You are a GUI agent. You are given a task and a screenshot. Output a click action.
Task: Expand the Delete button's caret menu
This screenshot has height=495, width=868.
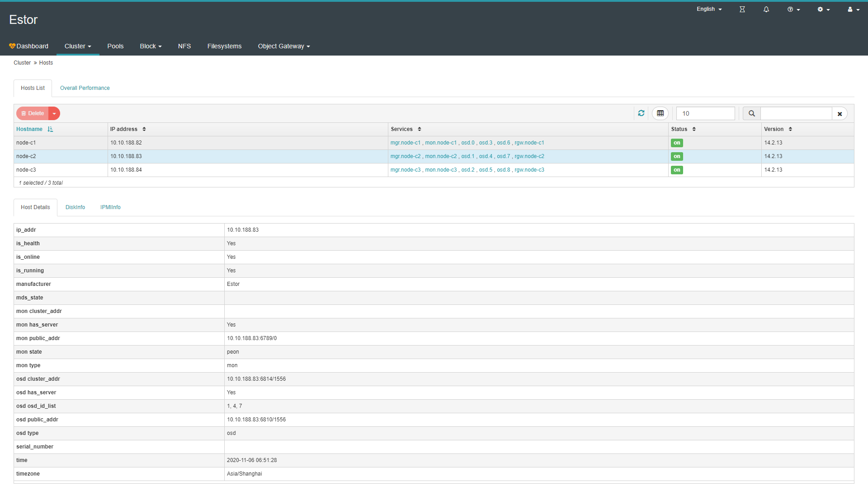click(x=54, y=113)
